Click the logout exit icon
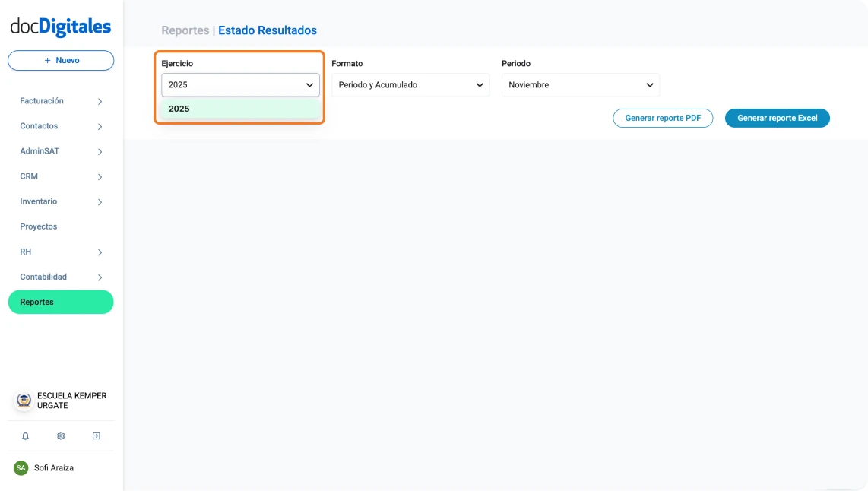 [97, 436]
